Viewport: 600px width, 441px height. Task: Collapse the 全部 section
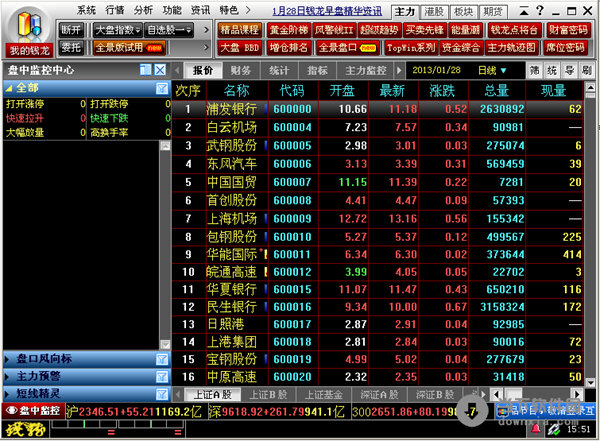[x=8, y=88]
